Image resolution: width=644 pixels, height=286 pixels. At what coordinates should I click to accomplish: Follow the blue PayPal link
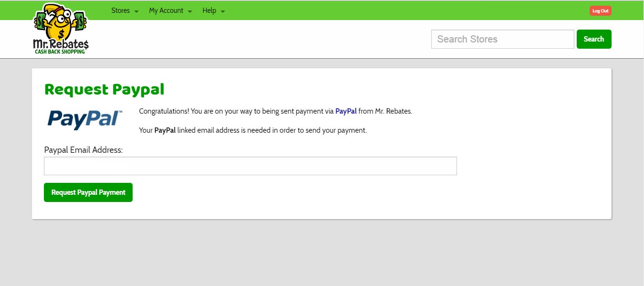[346, 111]
